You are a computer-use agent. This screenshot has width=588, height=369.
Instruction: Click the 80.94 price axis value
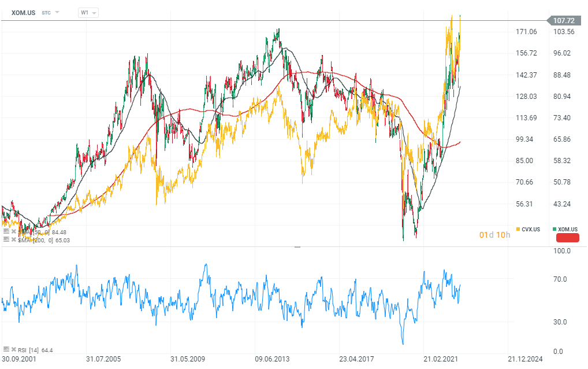tap(562, 97)
